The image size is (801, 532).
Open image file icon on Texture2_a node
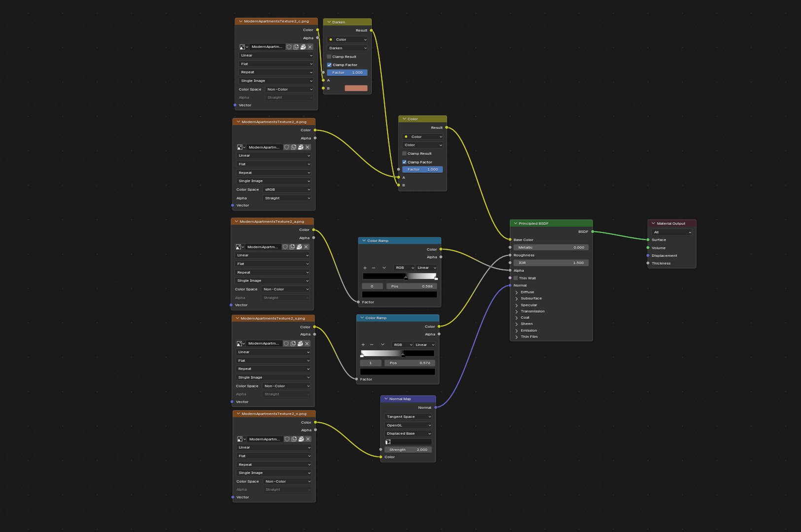[299, 247]
